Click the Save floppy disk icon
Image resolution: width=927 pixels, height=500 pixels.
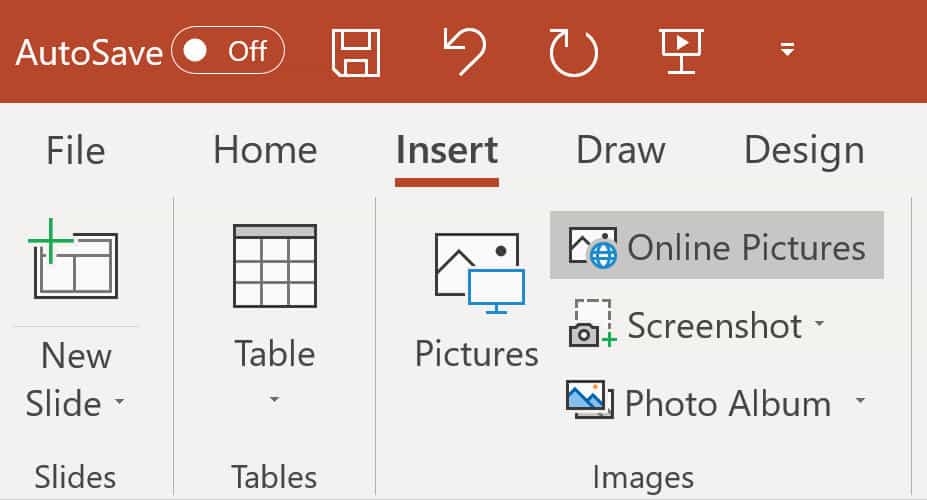[356, 52]
